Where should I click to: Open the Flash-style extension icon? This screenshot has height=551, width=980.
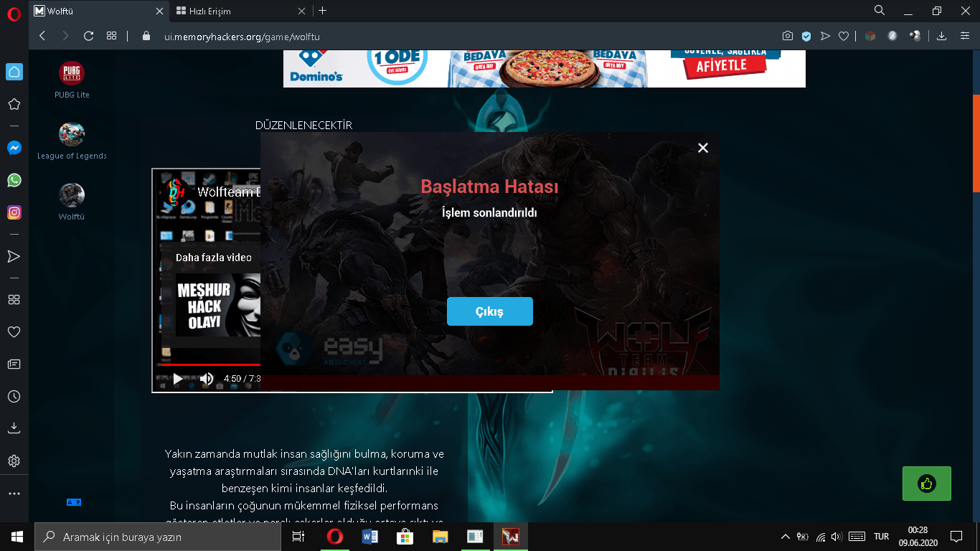tap(892, 36)
